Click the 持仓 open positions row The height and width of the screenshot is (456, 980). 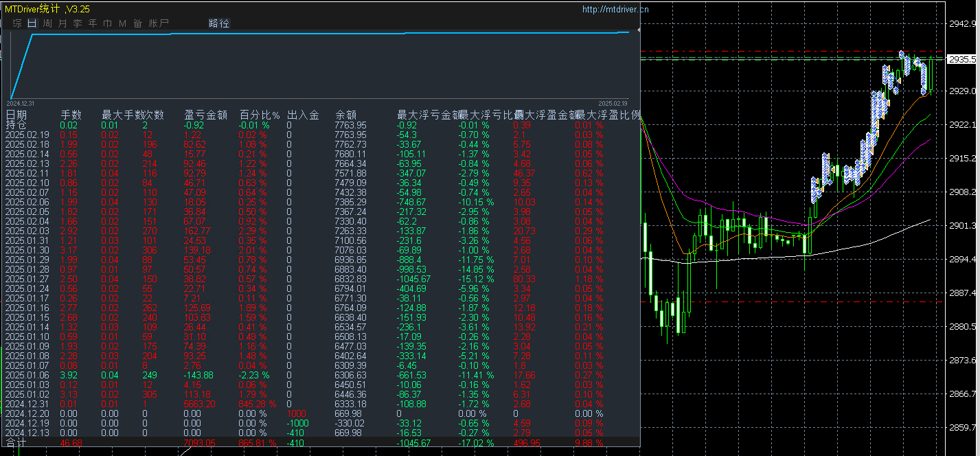(x=16, y=125)
